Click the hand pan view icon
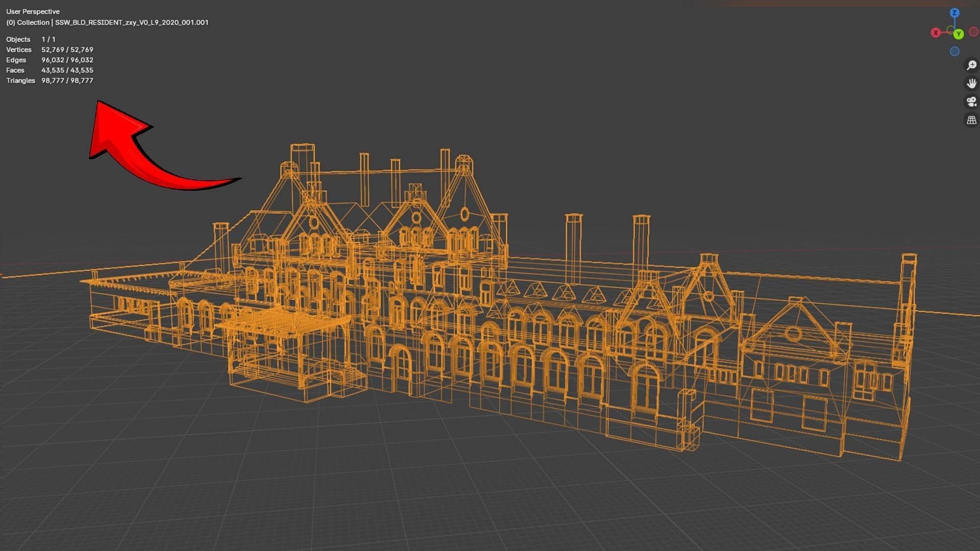The width and height of the screenshot is (980, 551). tap(971, 83)
